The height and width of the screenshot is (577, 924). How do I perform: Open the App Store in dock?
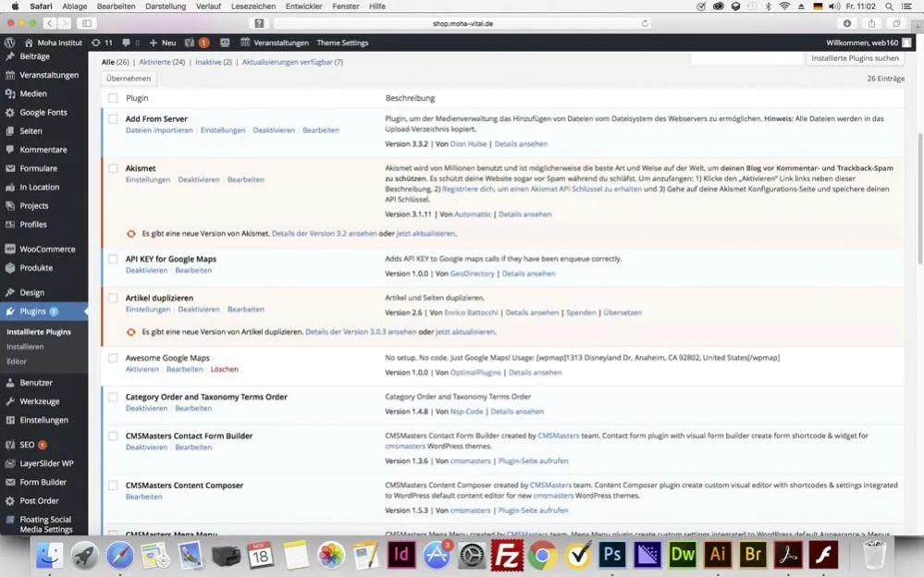coord(437,555)
